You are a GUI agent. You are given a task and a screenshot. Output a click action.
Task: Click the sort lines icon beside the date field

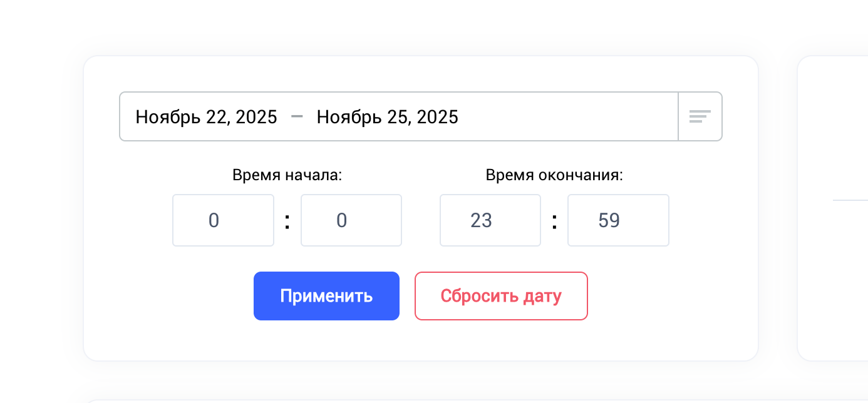pyautogui.click(x=700, y=116)
